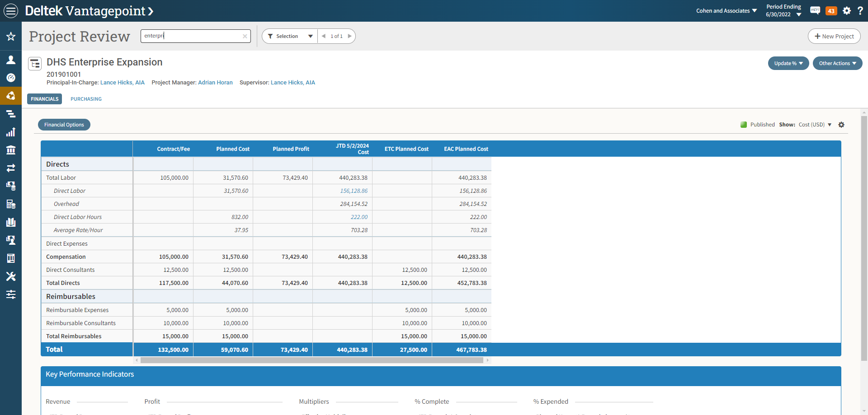This screenshot has height=415, width=868.
Task: Expand the Update % dropdown
Action: tap(788, 63)
